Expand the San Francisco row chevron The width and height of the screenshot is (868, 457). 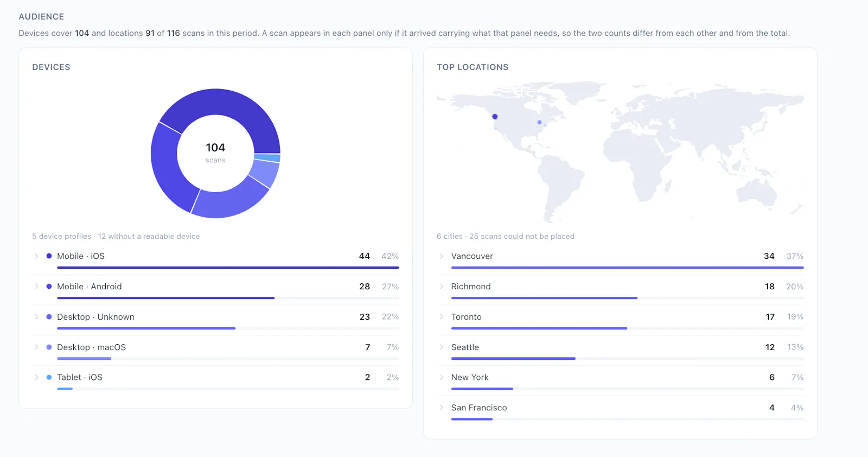(441, 408)
